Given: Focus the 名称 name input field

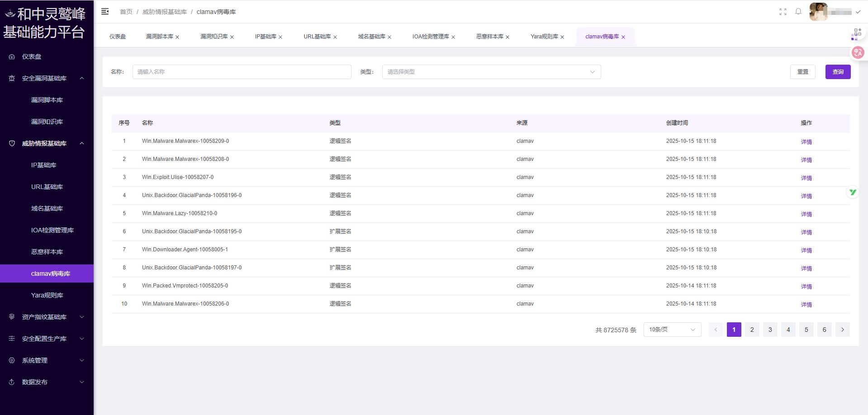Looking at the screenshot, I should 242,72.
